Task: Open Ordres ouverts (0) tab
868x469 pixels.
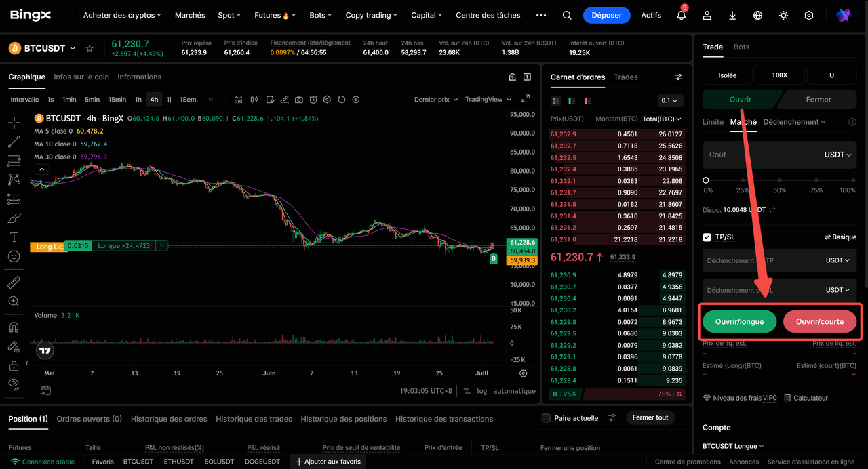Action: [x=90, y=419]
